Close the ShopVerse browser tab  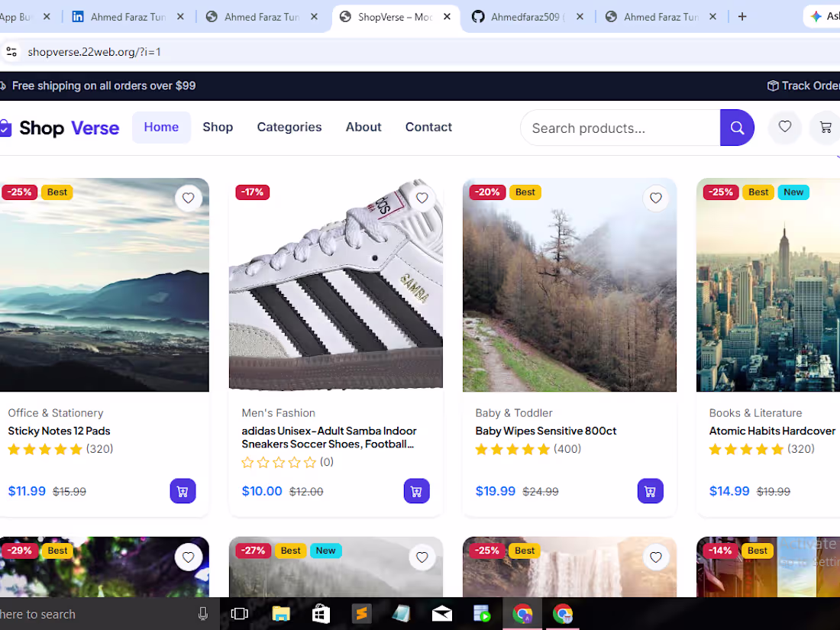(447, 17)
